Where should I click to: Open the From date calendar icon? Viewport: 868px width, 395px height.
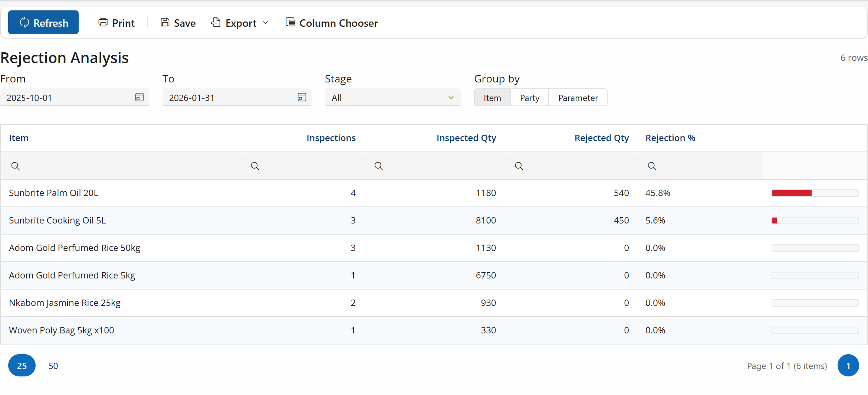pos(139,97)
